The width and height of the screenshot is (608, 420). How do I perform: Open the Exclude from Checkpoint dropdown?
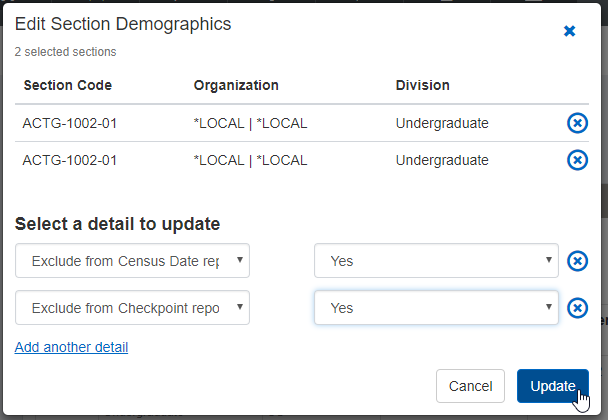(132, 308)
